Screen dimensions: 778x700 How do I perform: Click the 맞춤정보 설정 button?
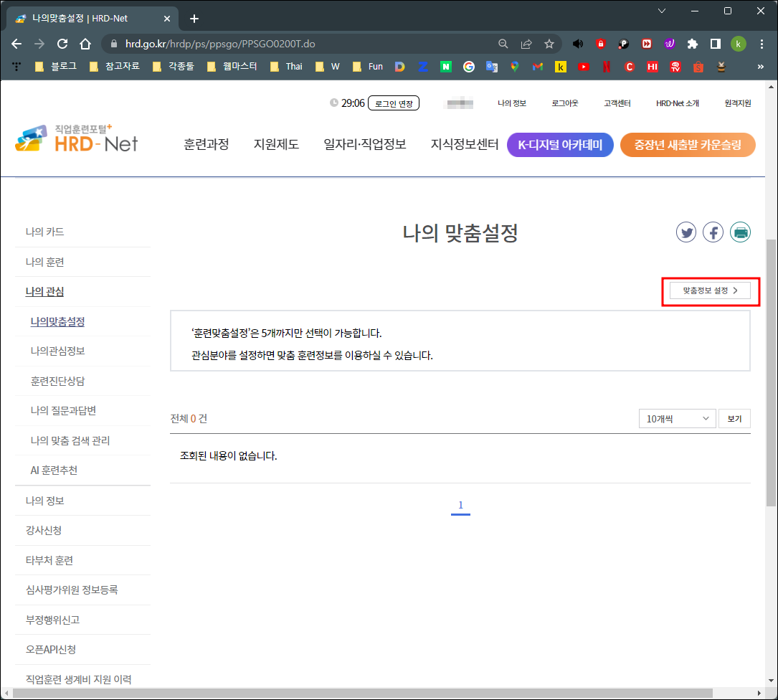(710, 291)
